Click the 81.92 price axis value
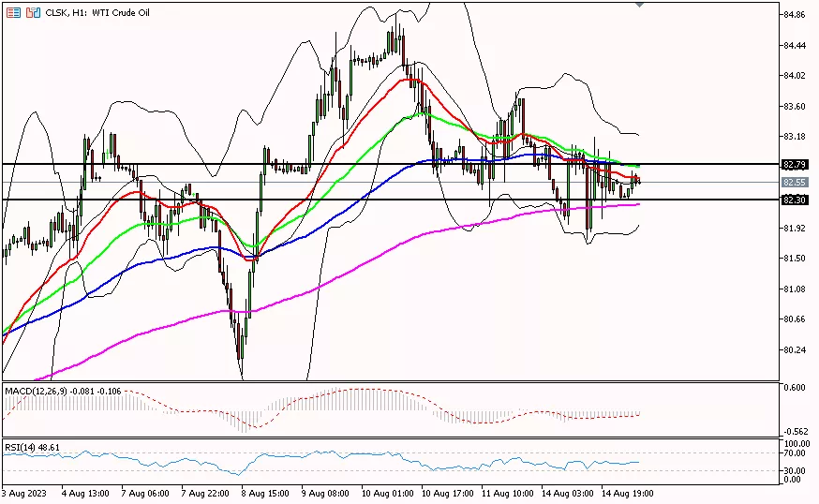 (795, 229)
